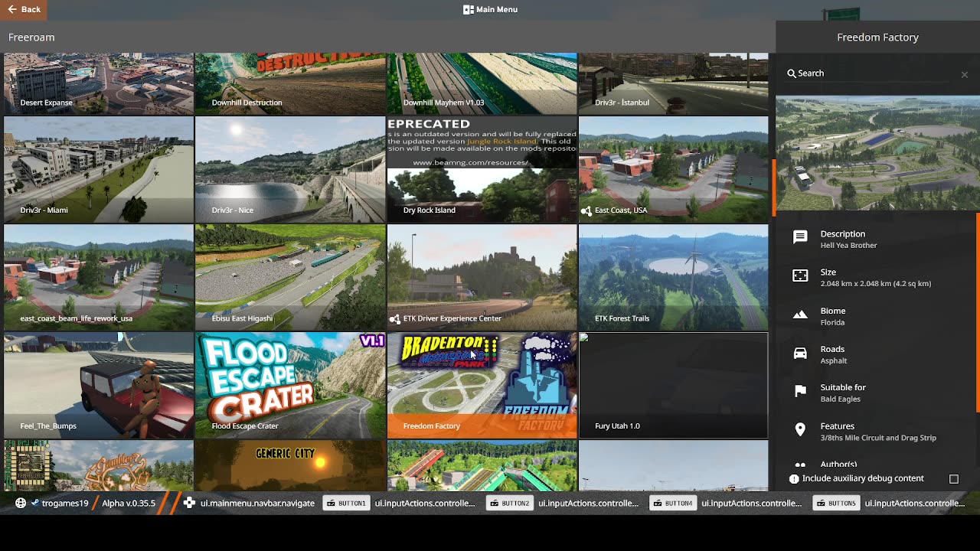Click the ui.mainmenu.navbar.navigate hint
The width and height of the screenshot is (980, 551).
click(x=250, y=504)
